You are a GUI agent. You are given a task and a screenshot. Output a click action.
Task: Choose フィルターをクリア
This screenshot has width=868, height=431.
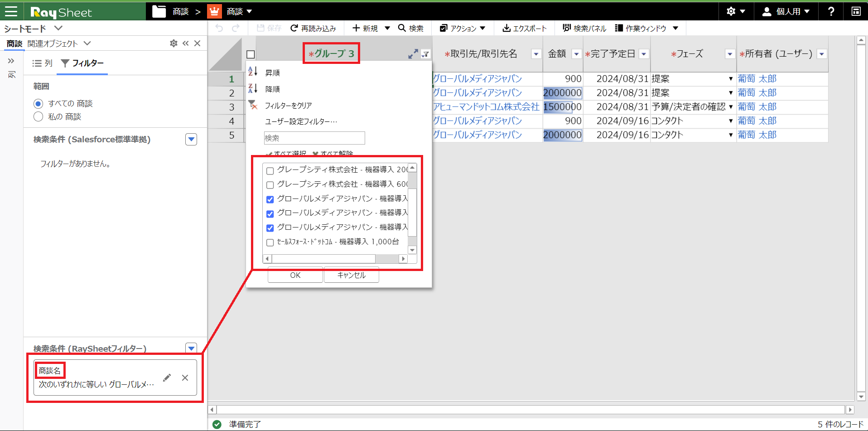click(288, 105)
